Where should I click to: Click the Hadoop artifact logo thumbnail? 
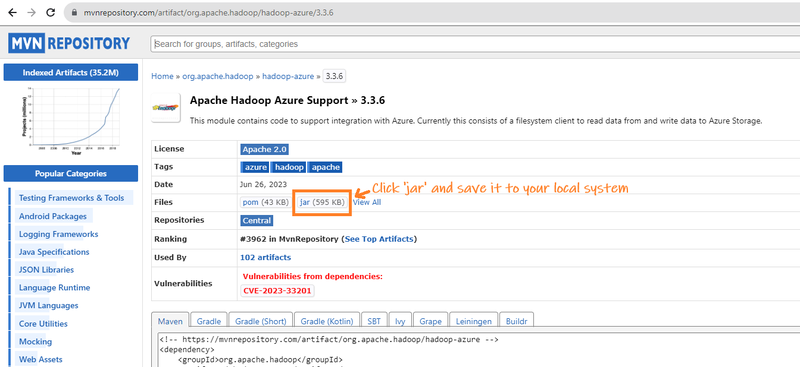tap(165, 108)
